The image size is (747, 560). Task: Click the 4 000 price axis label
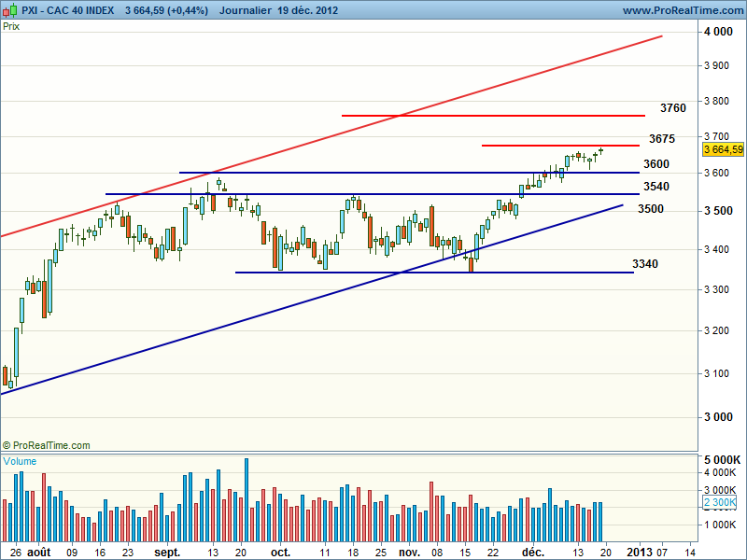pos(719,32)
